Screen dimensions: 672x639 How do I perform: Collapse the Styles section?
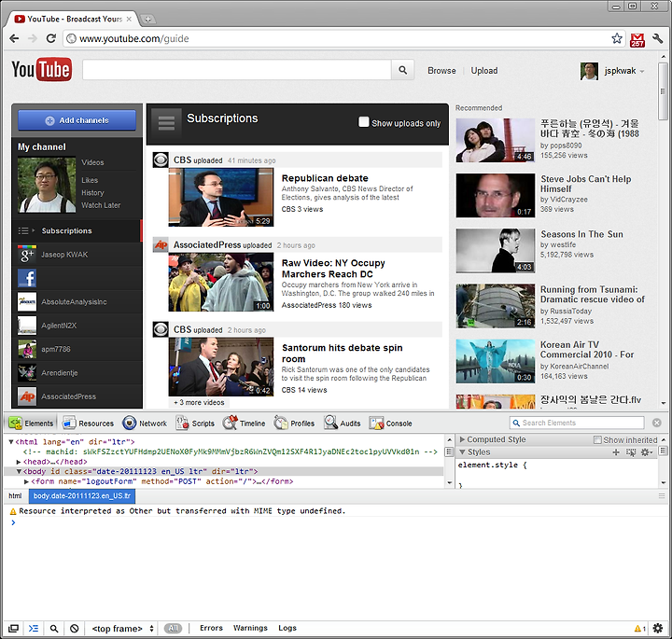point(462,451)
